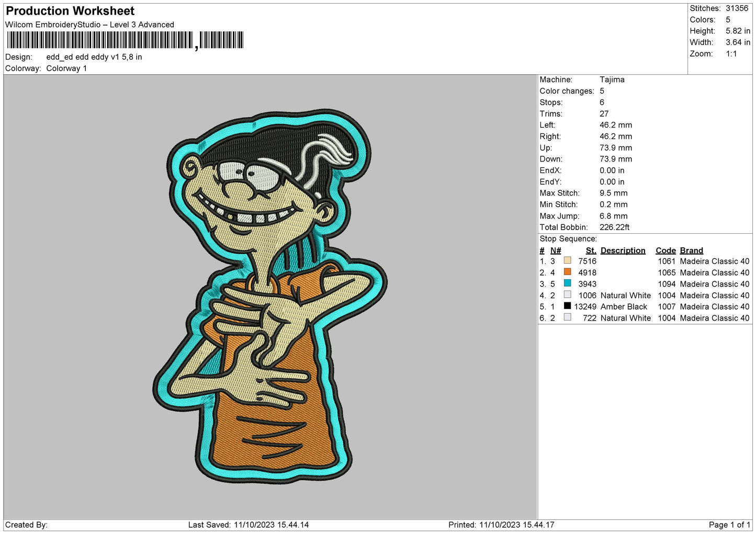Click the 'St.' column header
This screenshot has width=756, height=534.
click(x=591, y=251)
